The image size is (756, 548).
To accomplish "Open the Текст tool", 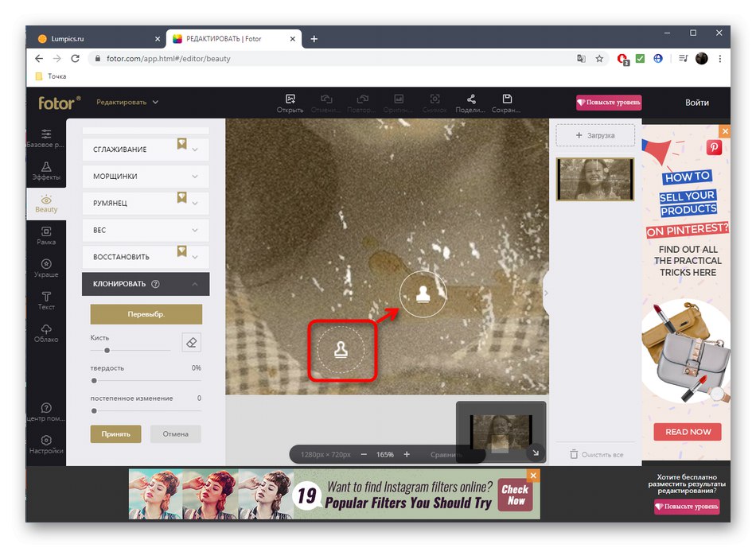I will click(x=46, y=301).
